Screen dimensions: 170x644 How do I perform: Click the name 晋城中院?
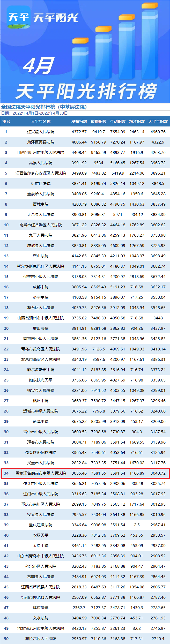(41, 204)
